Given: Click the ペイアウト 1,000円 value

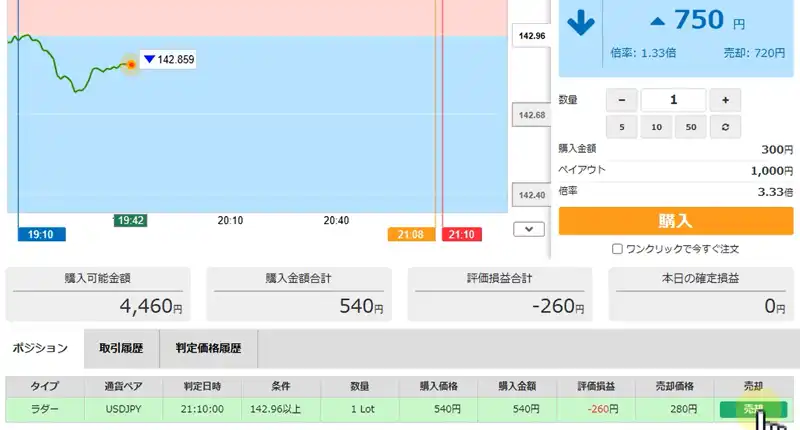Looking at the screenshot, I should 771,171.
